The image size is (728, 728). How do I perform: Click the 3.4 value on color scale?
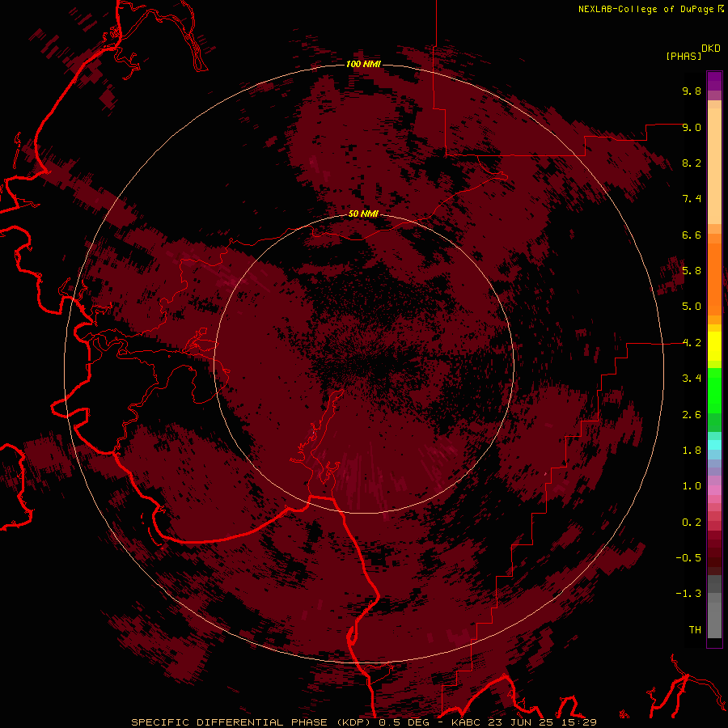pos(692,379)
